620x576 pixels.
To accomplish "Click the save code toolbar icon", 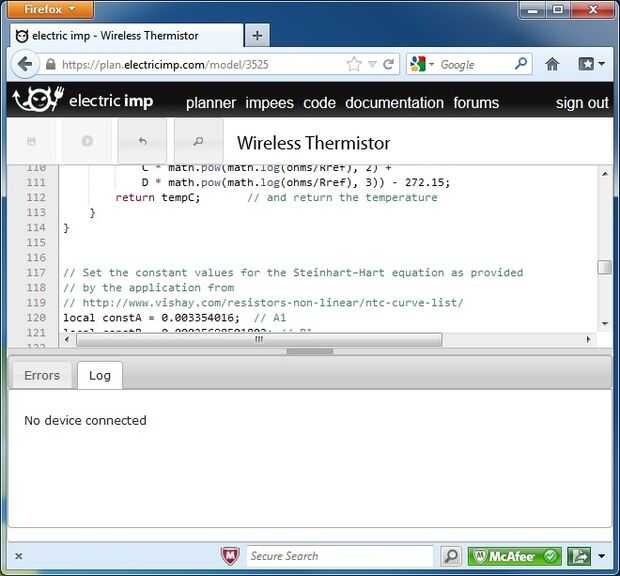I will pos(31,141).
